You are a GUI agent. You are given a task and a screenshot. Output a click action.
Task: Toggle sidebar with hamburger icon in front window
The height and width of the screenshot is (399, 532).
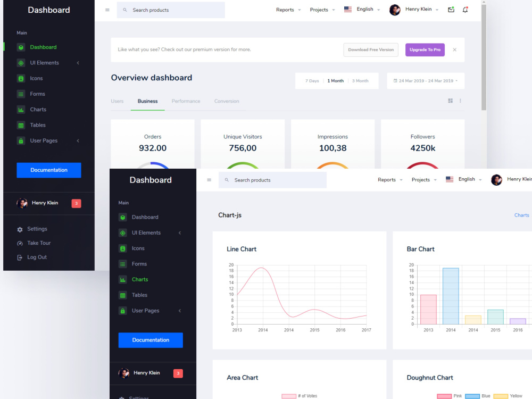coord(209,180)
